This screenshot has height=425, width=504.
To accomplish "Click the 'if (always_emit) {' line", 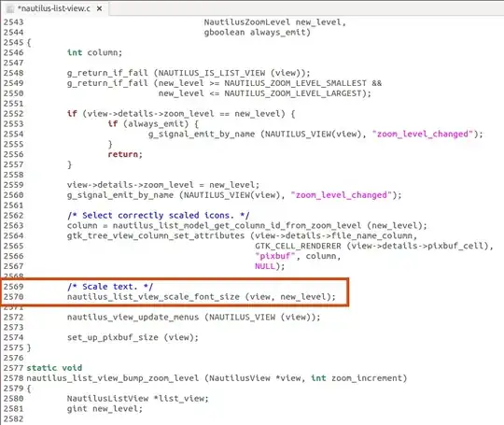I will point(153,124).
